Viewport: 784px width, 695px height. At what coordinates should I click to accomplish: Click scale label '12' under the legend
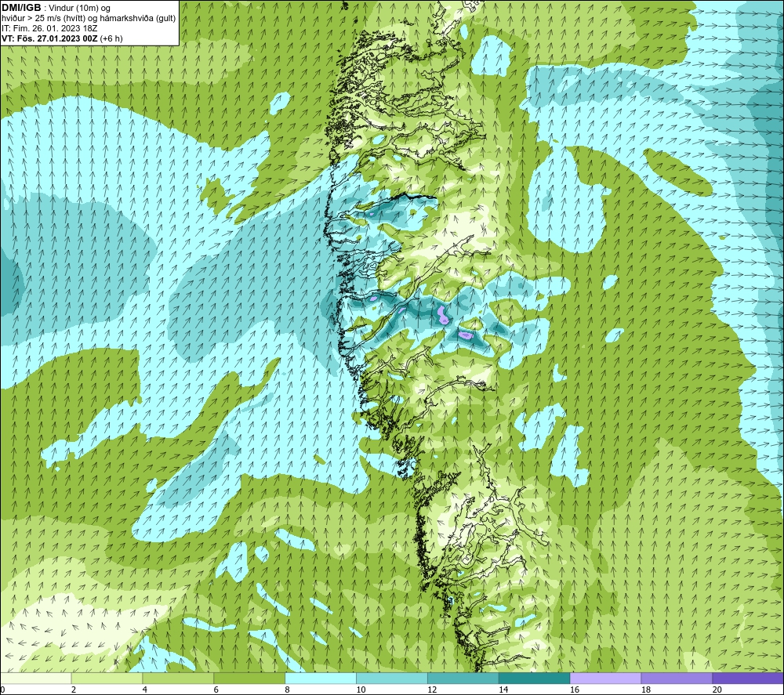pyautogui.click(x=432, y=690)
